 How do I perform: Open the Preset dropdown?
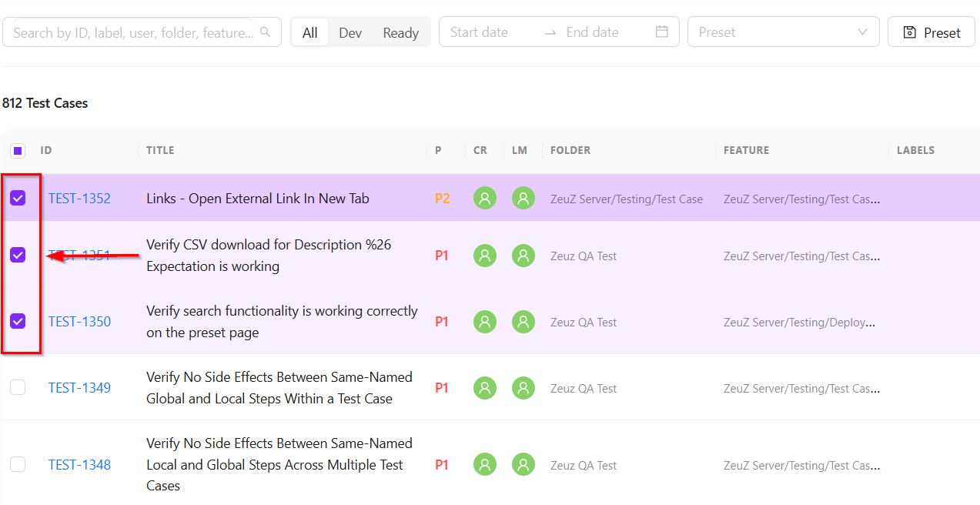784,32
